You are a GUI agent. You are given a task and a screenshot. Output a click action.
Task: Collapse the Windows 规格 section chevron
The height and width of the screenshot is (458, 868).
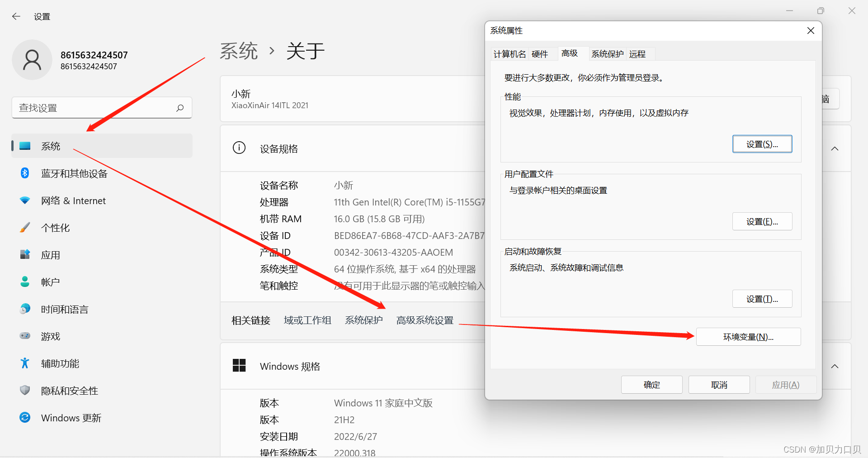pyautogui.click(x=835, y=366)
